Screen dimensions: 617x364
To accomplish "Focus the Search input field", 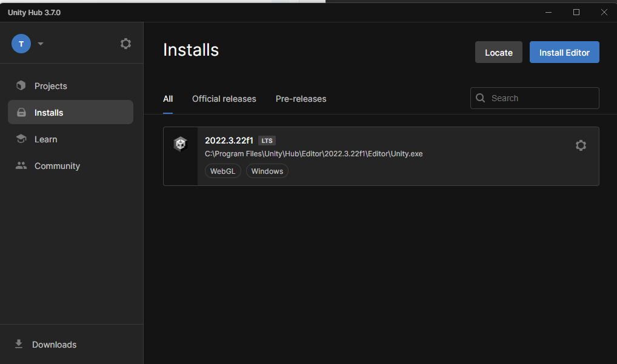I will coord(535,98).
